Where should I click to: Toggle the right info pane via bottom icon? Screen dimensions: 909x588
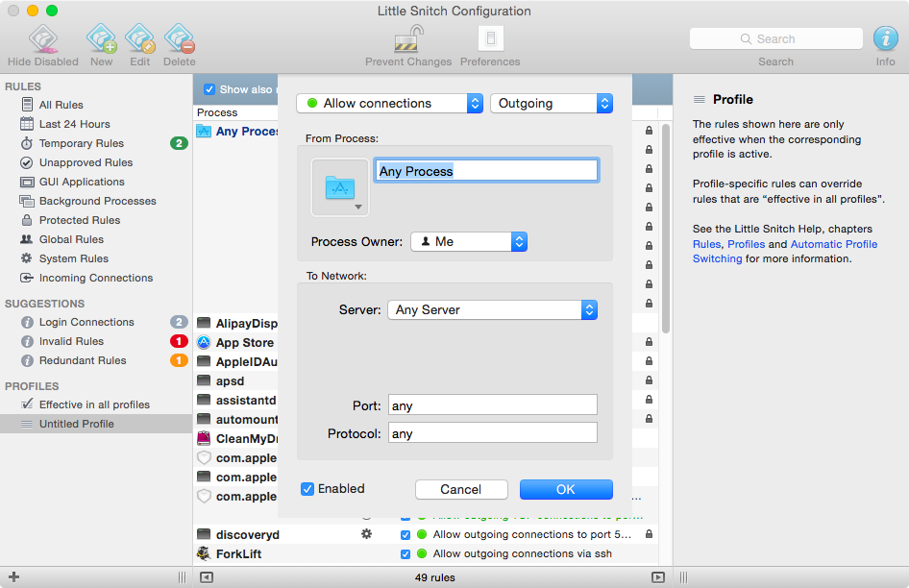(x=658, y=577)
